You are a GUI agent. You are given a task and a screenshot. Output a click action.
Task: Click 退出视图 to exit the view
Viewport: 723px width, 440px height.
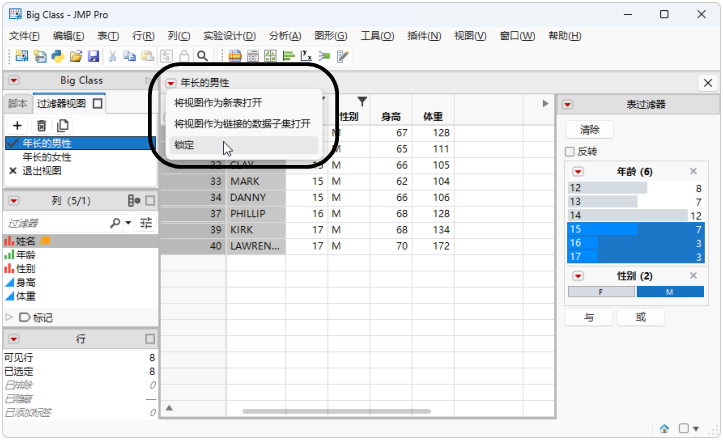click(41, 171)
